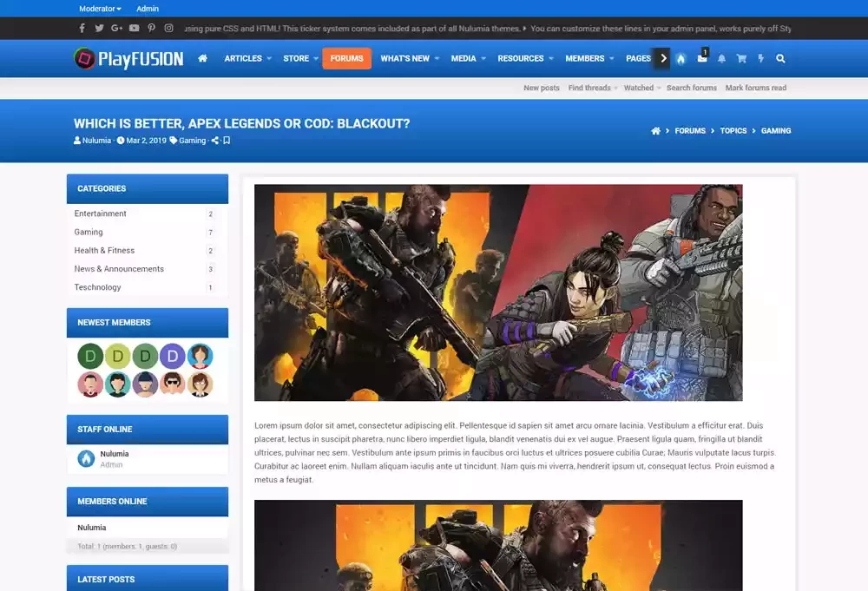Go to the home icon in the navbar
Screen dimensions: 868x591
click(x=202, y=58)
